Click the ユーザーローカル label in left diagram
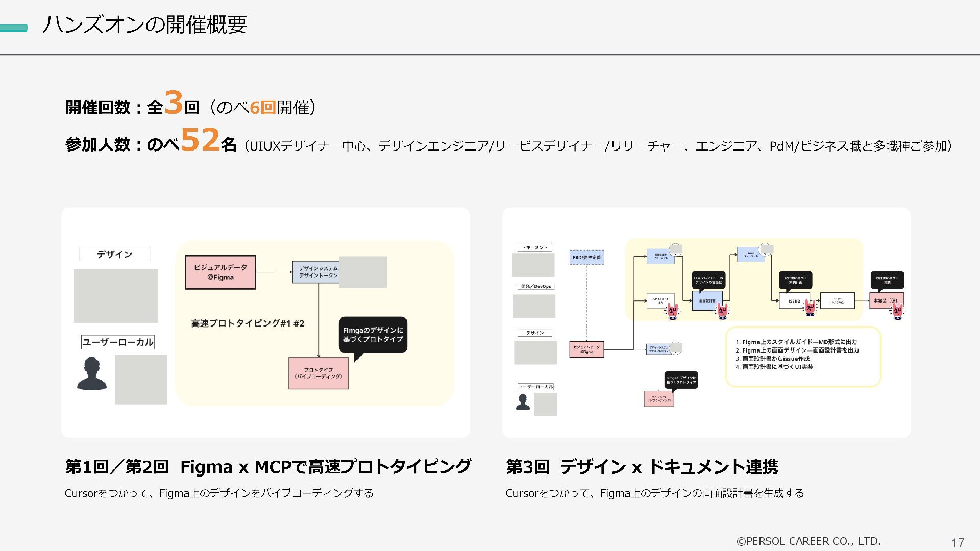The image size is (980, 551). pyautogui.click(x=118, y=342)
